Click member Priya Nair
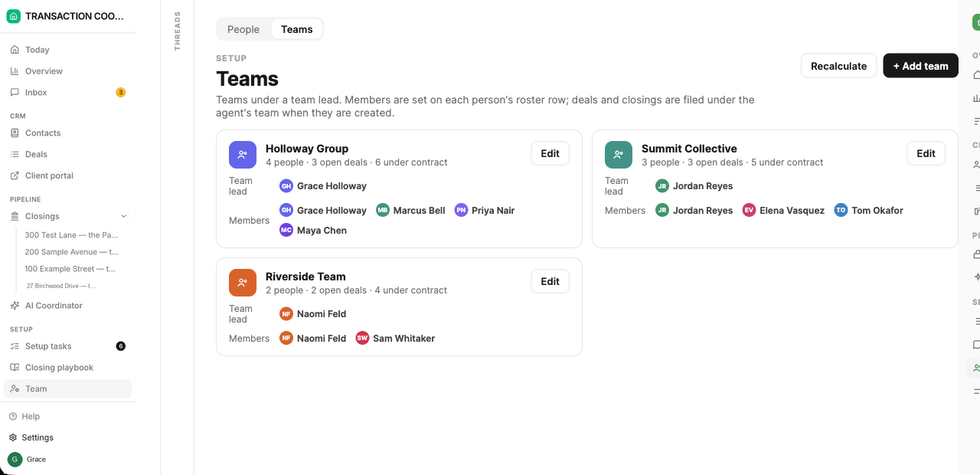The height and width of the screenshot is (475, 980). pyautogui.click(x=485, y=211)
